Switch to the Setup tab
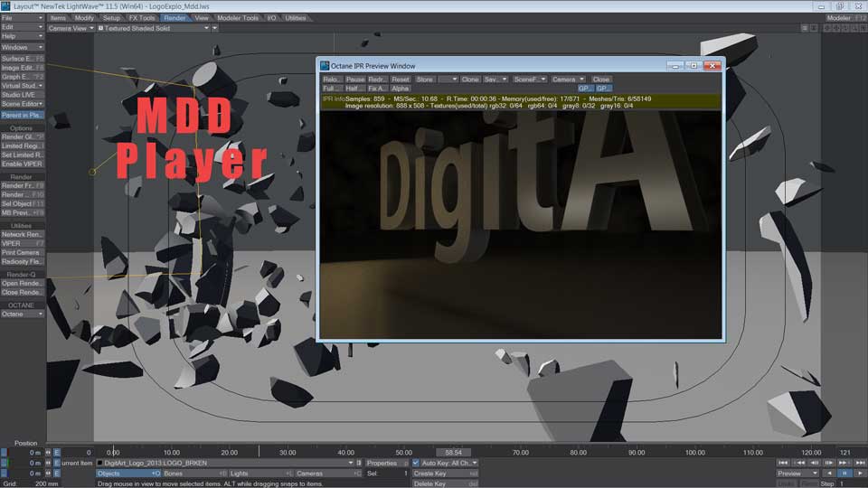This screenshot has width=868, height=488. (x=111, y=18)
